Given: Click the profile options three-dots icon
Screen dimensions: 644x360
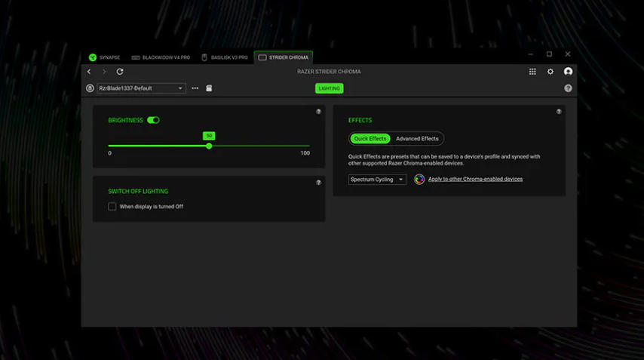Looking at the screenshot, I should pos(195,88).
